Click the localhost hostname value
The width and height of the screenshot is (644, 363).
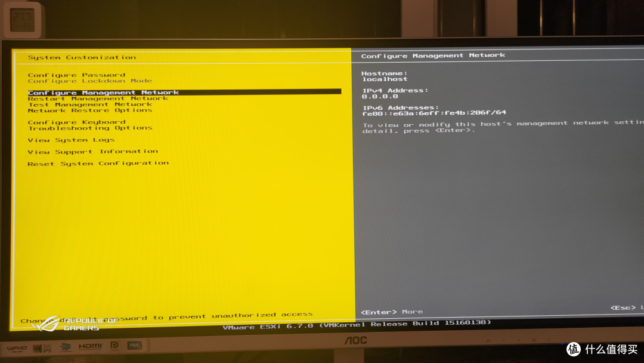click(385, 79)
